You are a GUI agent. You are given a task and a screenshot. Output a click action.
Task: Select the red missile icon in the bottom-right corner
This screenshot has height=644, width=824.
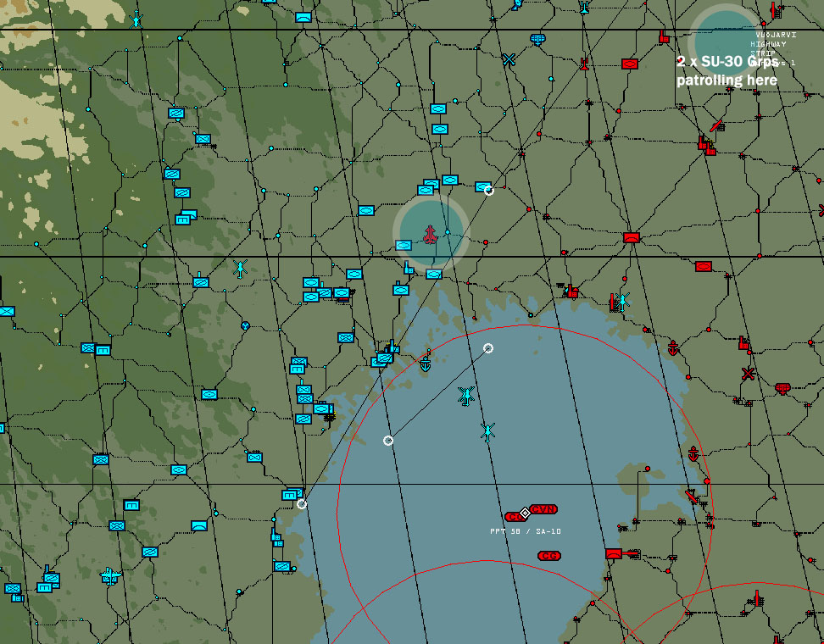pyautogui.click(x=757, y=598)
